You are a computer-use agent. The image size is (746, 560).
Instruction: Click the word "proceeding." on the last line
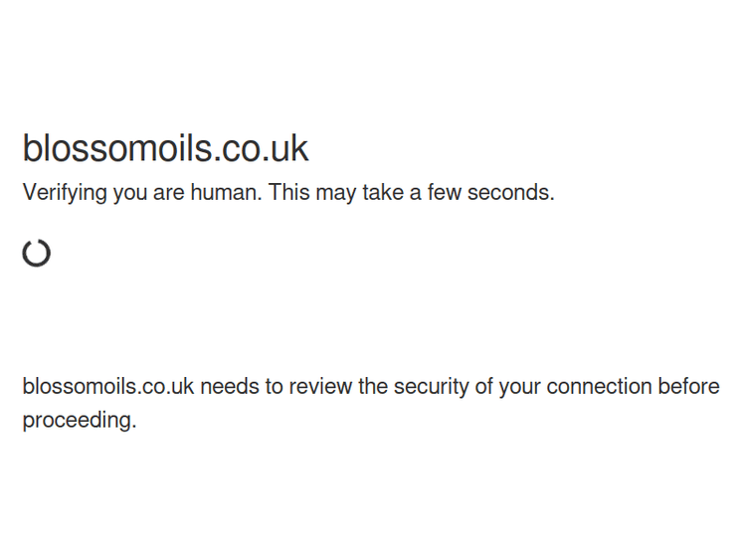(x=80, y=420)
